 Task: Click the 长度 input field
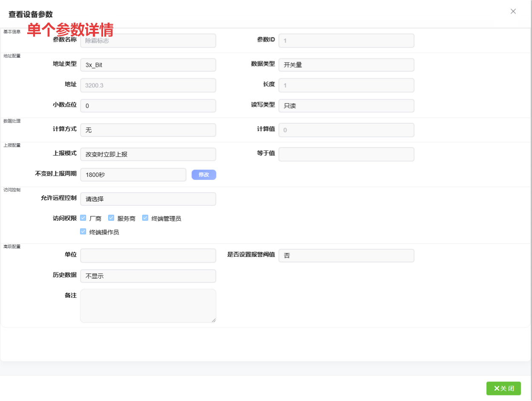(x=346, y=85)
